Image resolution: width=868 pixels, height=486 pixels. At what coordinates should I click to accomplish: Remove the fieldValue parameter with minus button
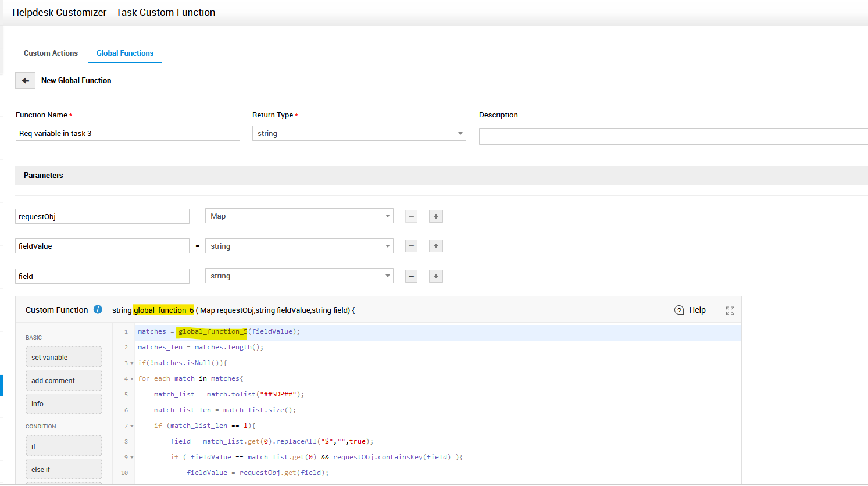pos(411,246)
